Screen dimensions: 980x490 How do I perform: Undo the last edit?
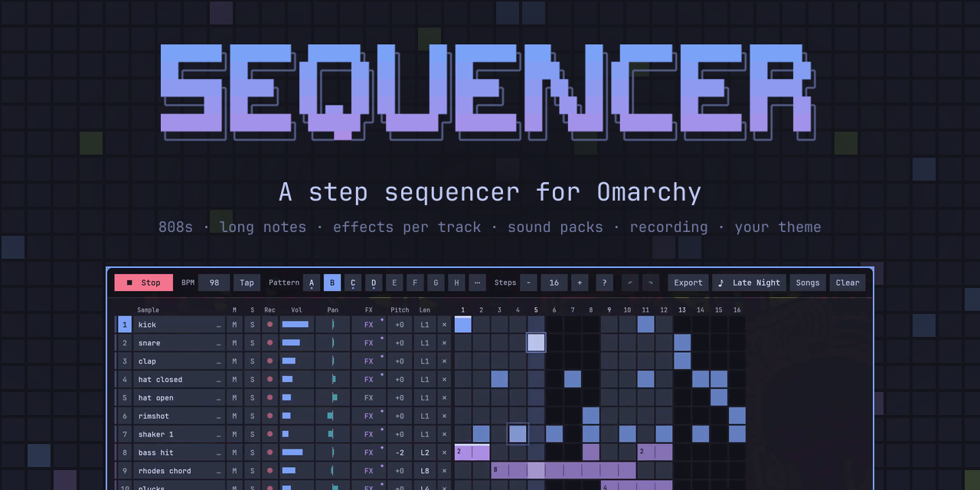point(629,283)
